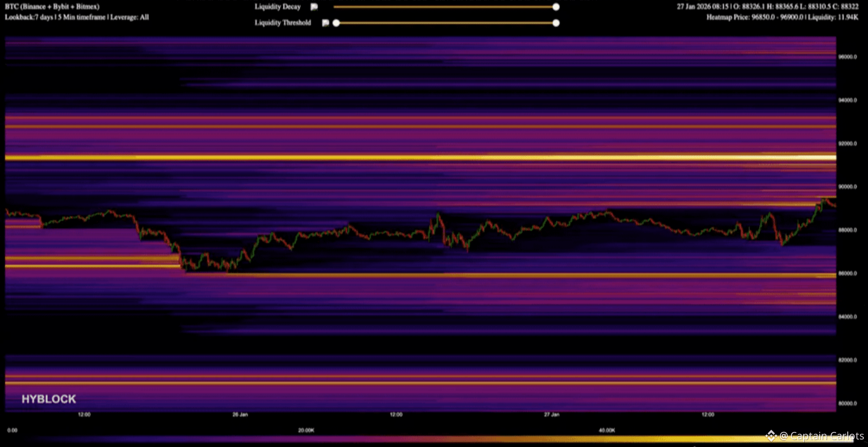868x447 pixels.
Task: Click the 90000.0 price axis label
Action: (848, 186)
